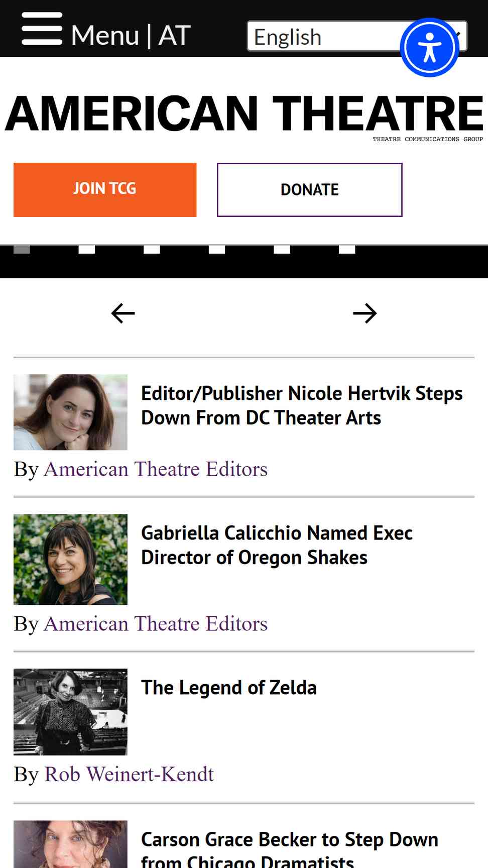
Task: Click the previous slide left arrow
Action: (123, 313)
